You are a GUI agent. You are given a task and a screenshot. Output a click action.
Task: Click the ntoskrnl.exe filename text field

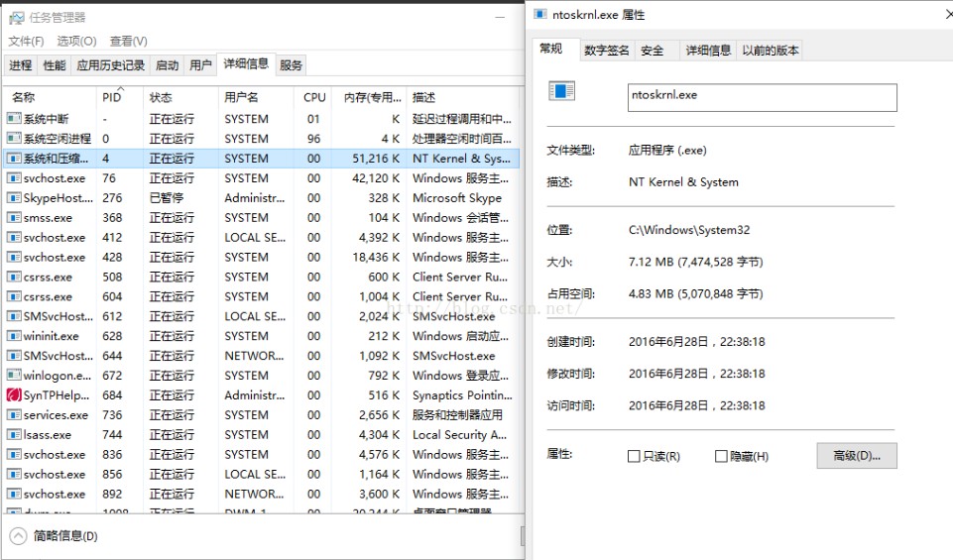[x=762, y=96]
